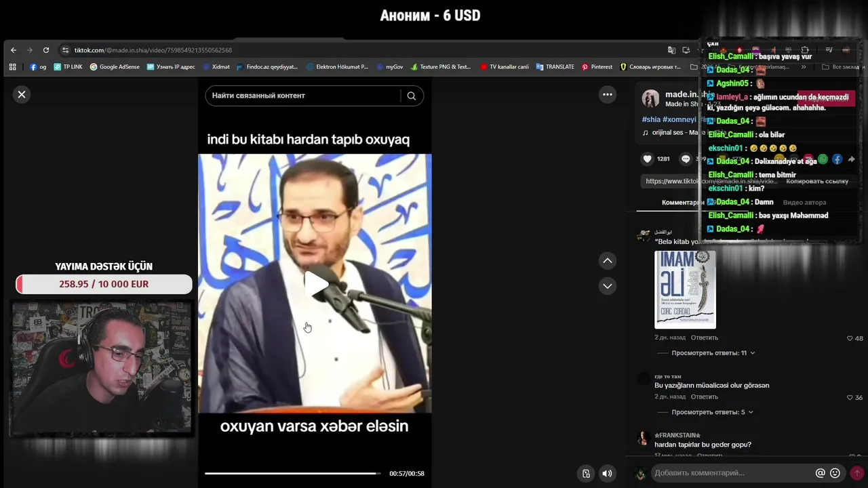Reply to 'Bu yazığların müəalicəsi' comment
Screen dimensions: 868x488
tap(704, 396)
